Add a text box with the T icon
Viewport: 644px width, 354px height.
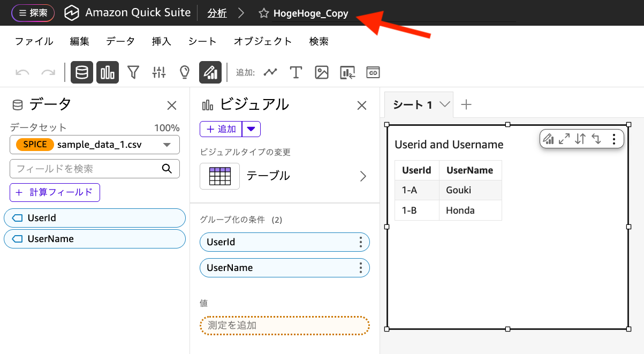(296, 72)
